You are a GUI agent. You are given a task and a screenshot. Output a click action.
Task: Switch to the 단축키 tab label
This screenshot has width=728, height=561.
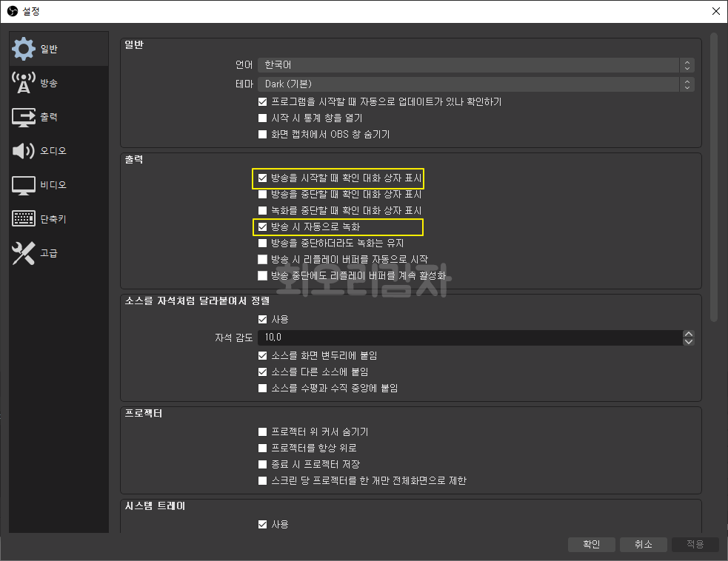(53, 219)
